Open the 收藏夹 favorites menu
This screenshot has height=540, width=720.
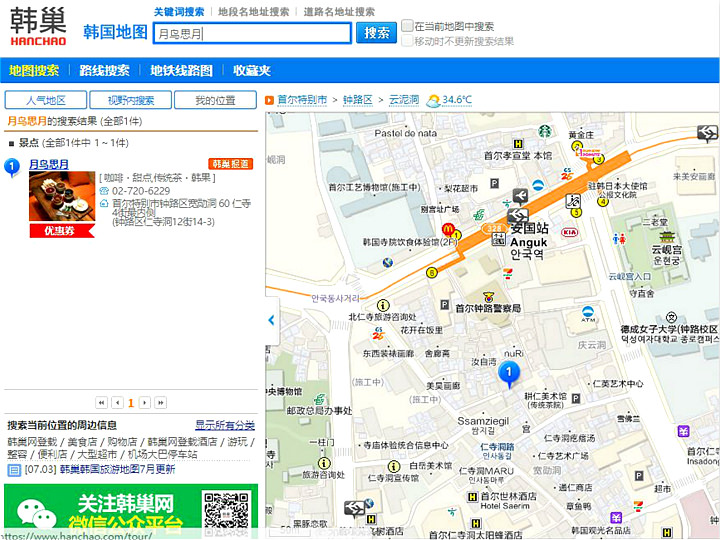pyautogui.click(x=252, y=70)
